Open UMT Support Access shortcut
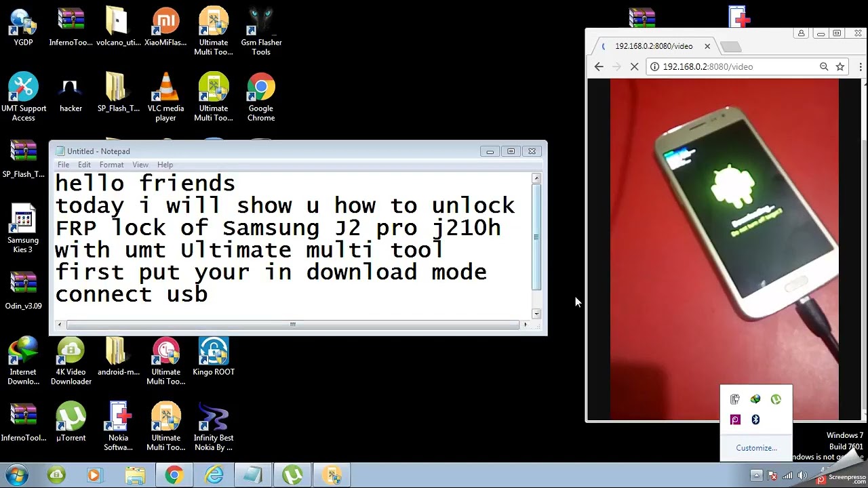 coord(23,98)
